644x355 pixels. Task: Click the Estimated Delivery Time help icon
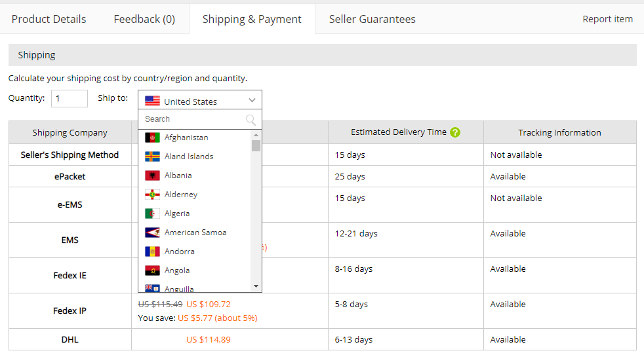(x=456, y=132)
